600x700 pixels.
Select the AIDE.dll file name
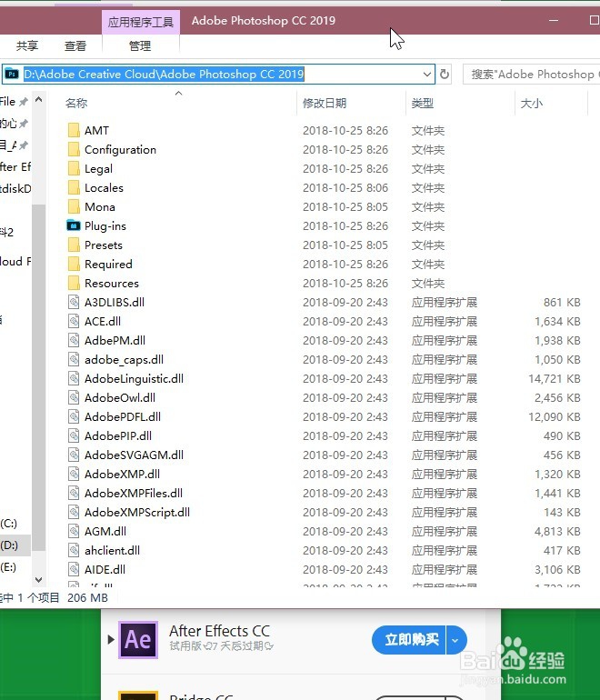105,570
